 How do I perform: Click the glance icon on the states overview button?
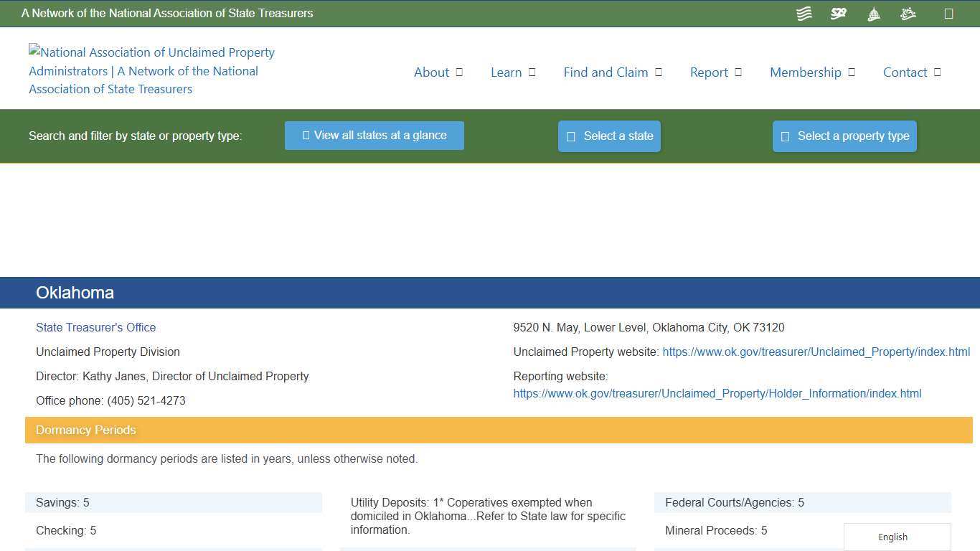tap(305, 135)
